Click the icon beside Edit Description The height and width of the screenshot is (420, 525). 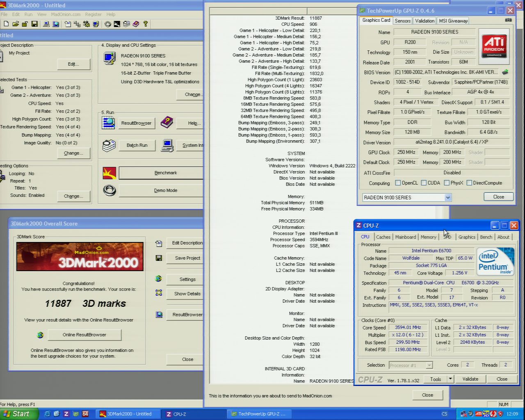(159, 243)
